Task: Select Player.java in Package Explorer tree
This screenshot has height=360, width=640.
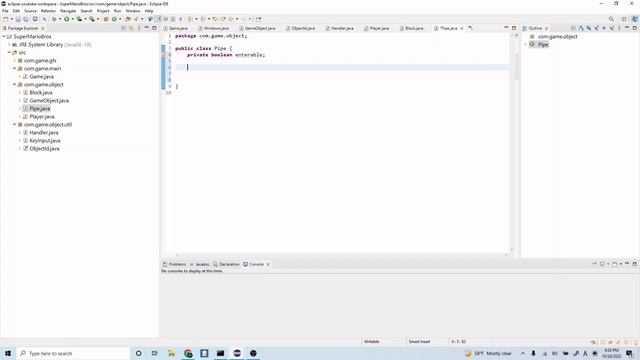Action: pos(42,116)
